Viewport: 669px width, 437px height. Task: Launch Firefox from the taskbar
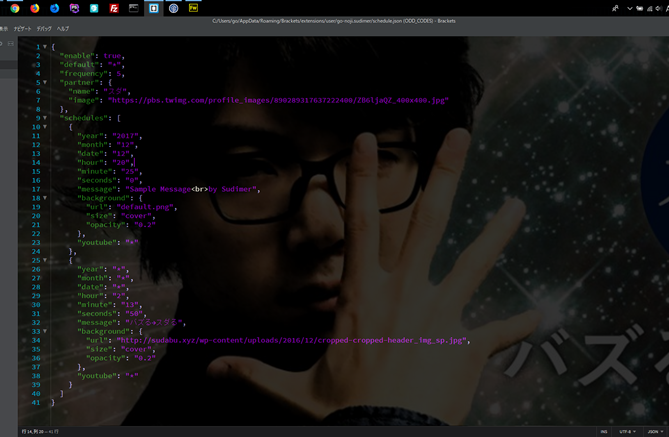point(35,8)
